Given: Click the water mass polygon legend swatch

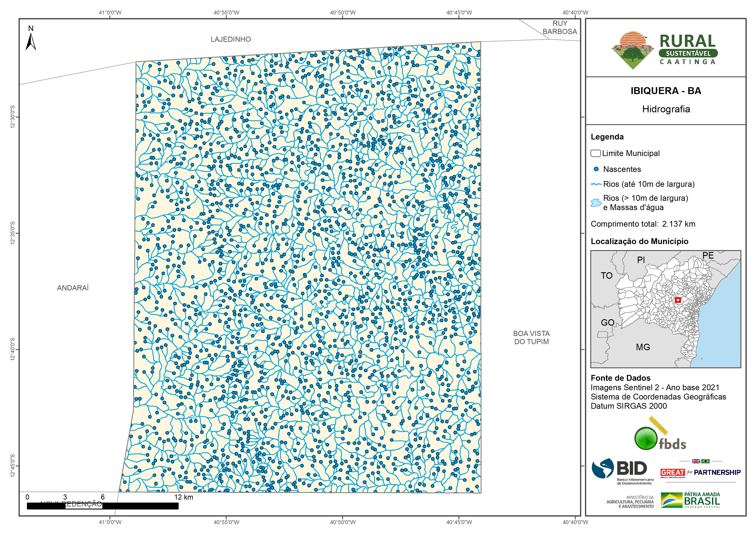Looking at the screenshot, I should click(x=596, y=203).
